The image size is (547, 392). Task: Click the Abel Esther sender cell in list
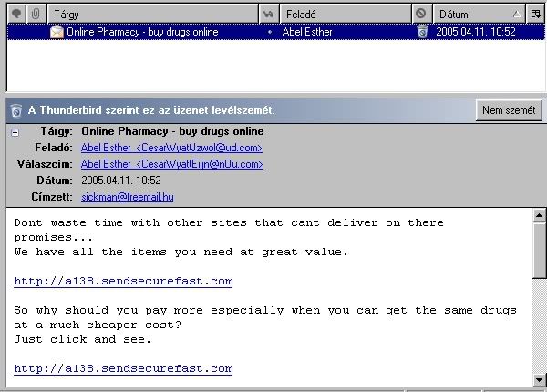tap(307, 32)
